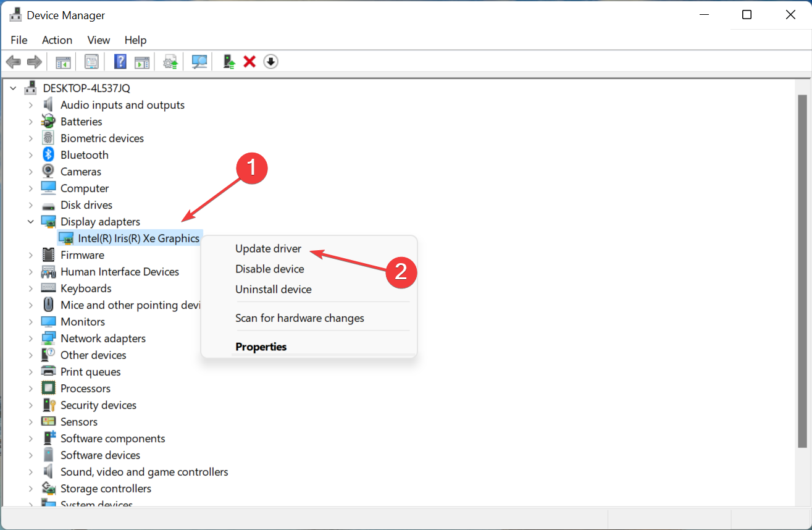Viewport: 812px width, 530px height.
Task: Click the Print queues printer icon
Action: [x=48, y=372]
